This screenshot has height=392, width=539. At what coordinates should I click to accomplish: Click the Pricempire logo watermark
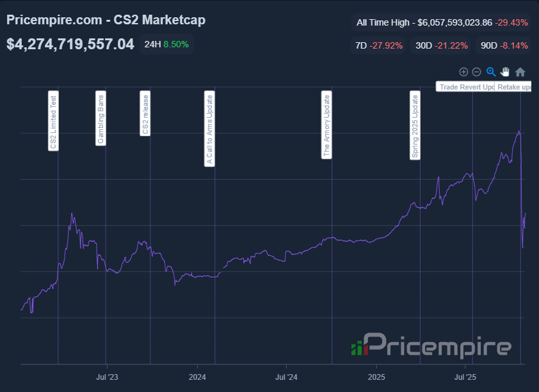(x=431, y=347)
